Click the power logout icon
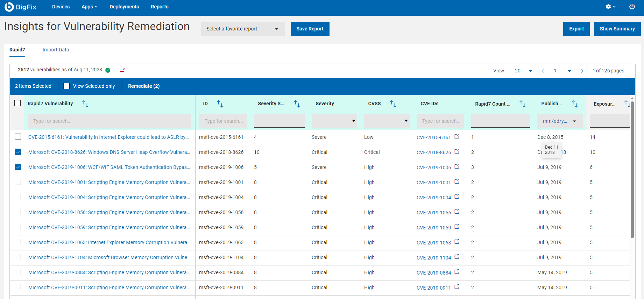 pos(632,7)
